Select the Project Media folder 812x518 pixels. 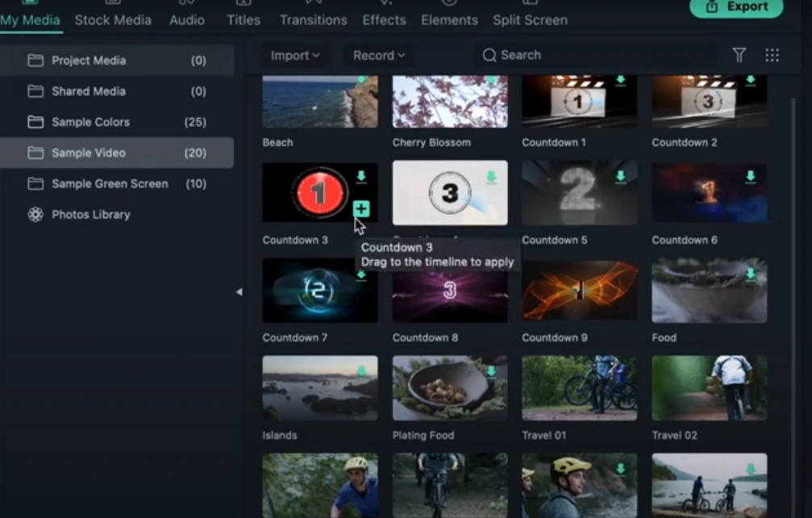coord(117,61)
